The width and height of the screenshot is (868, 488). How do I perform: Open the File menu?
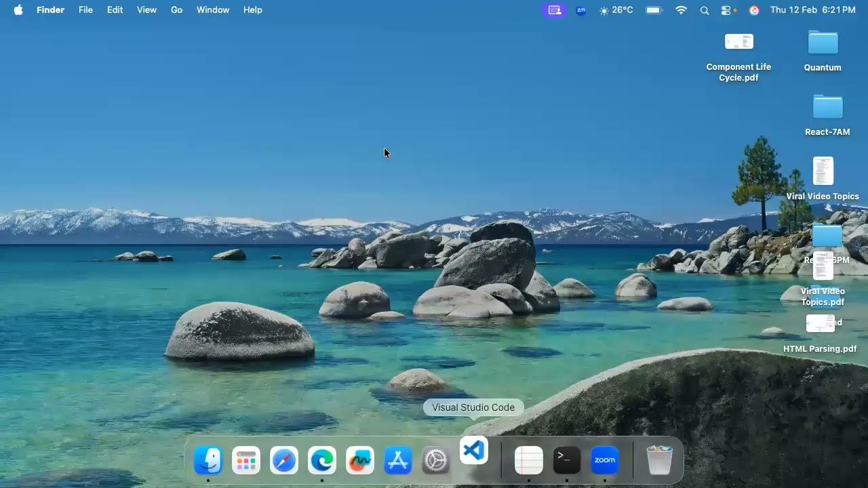pyautogui.click(x=85, y=10)
